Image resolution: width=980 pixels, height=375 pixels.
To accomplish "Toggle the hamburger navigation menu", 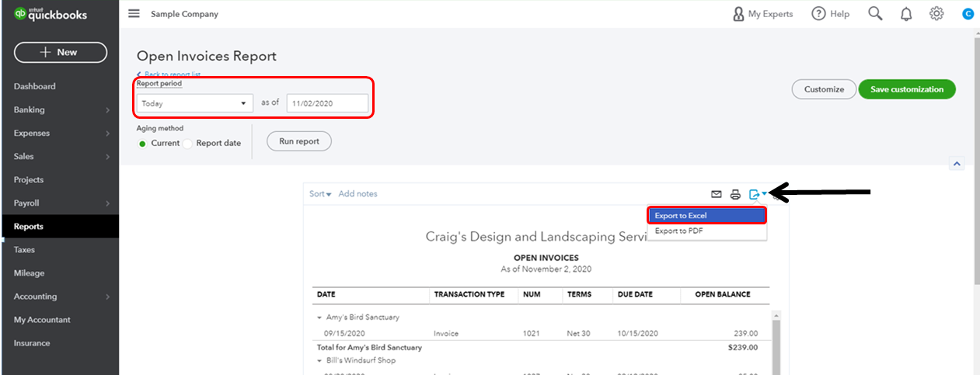I will click(134, 14).
